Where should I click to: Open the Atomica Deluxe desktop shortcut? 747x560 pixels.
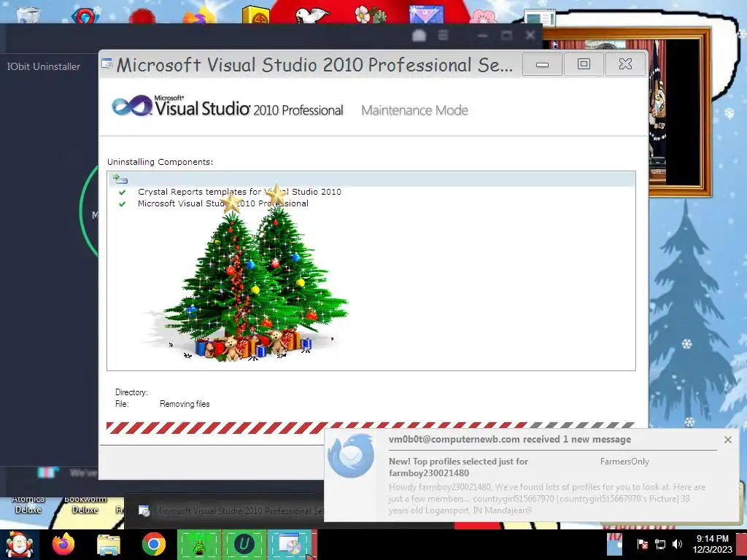[x=28, y=504]
